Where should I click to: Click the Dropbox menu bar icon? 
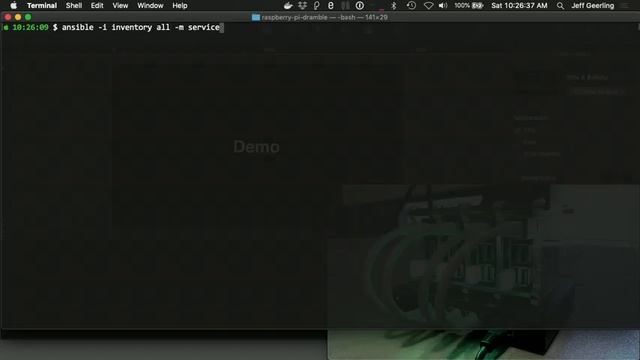(x=302, y=6)
